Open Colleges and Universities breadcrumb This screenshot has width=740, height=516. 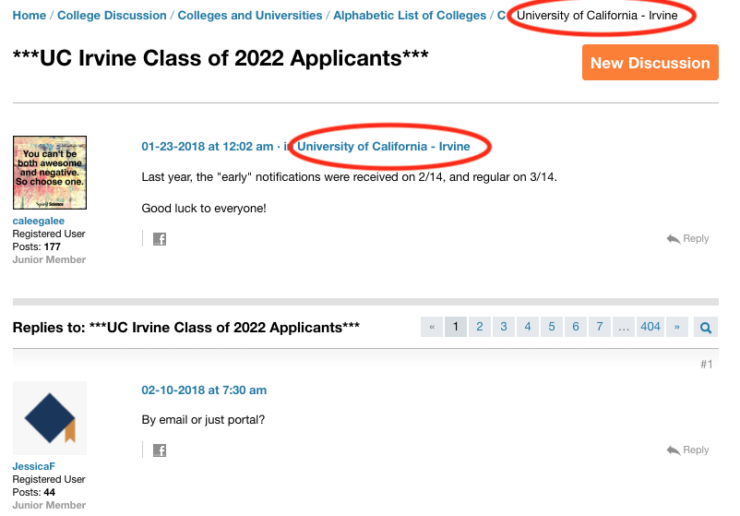click(250, 16)
